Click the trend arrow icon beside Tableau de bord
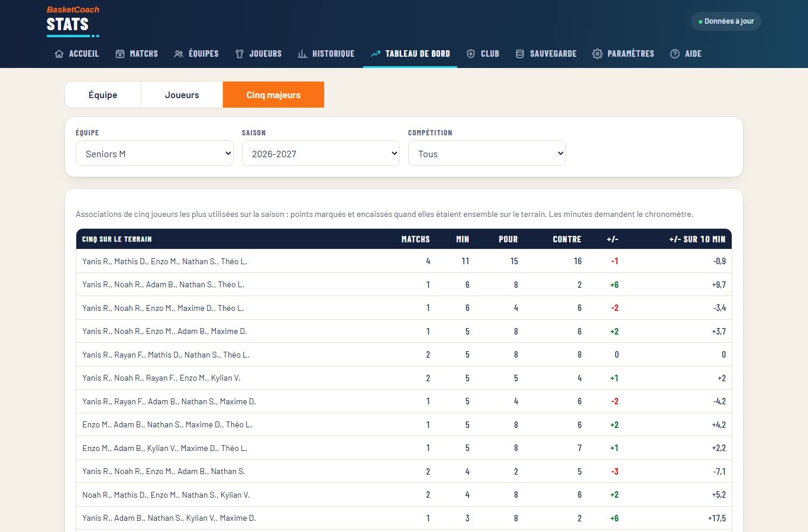This screenshot has height=532, width=808. tap(376, 54)
